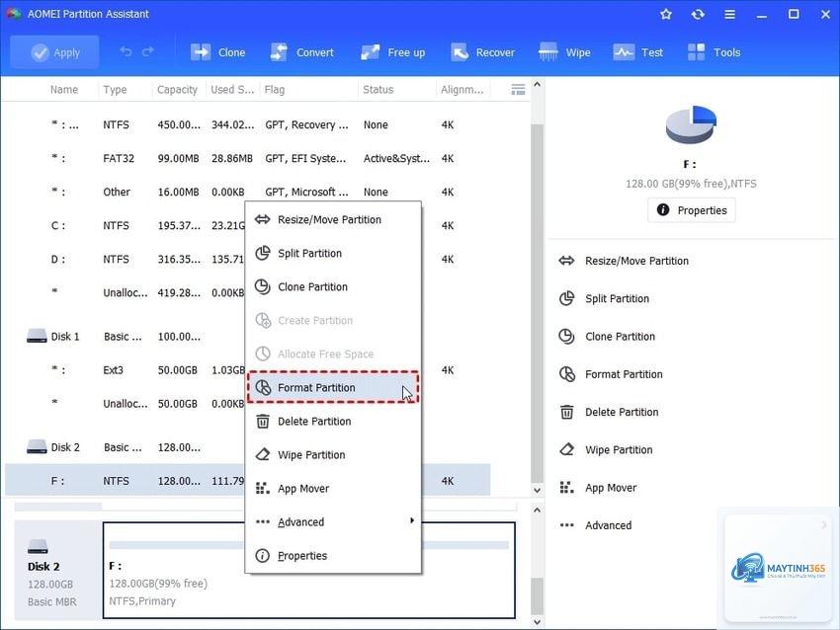Screen dimensions: 840x630
Task: Click the Flag column header
Action: (275, 90)
